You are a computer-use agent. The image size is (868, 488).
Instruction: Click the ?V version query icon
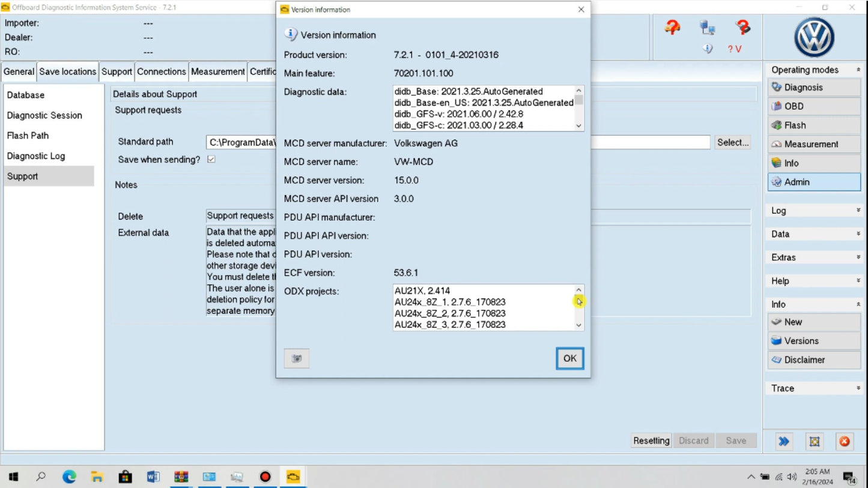pyautogui.click(x=733, y=49)
